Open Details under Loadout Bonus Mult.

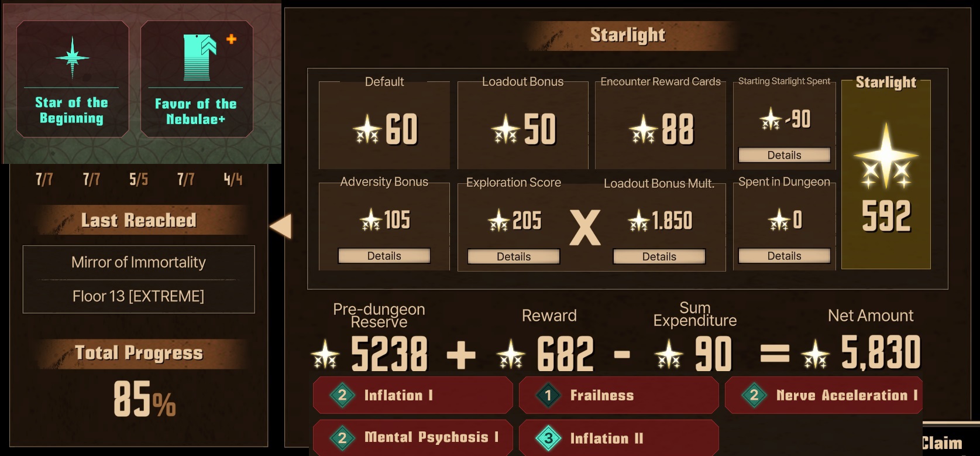coord(659,256)
